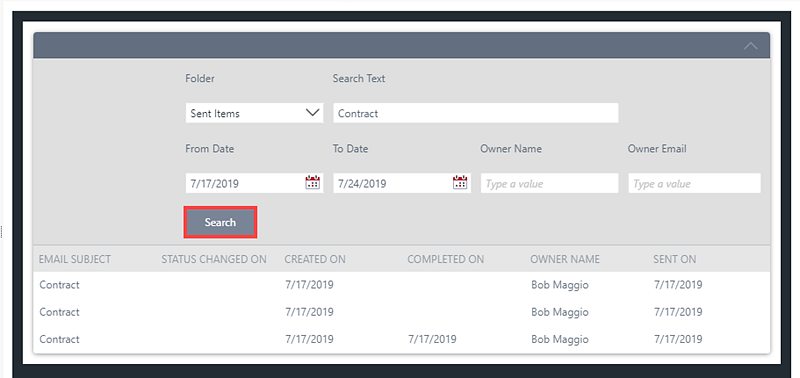Select the first Contract row's email subject
The width and height of the screenshot is (800, 378).
[60, 285]
